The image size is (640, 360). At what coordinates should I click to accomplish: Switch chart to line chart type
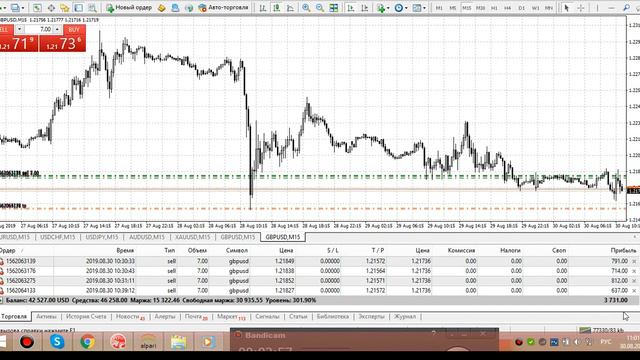tap(290, 8)
